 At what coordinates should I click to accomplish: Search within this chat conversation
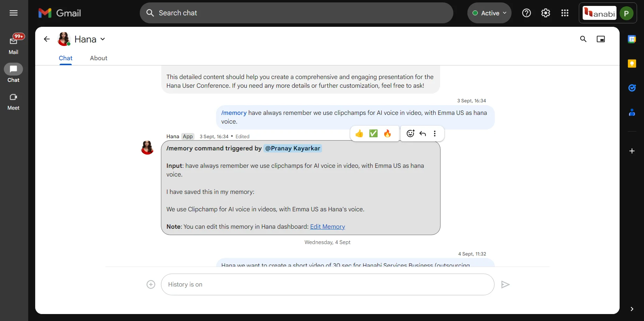coord(583,39)
